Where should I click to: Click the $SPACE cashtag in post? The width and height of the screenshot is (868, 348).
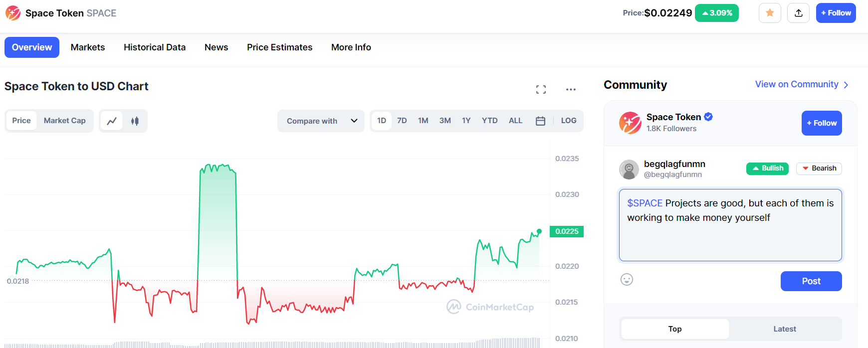(x=645, y=203)
